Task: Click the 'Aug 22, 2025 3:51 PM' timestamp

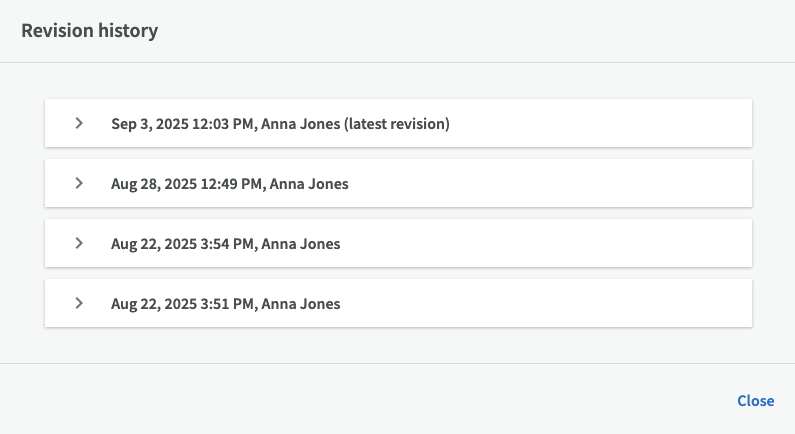Action: click(183, 304)
